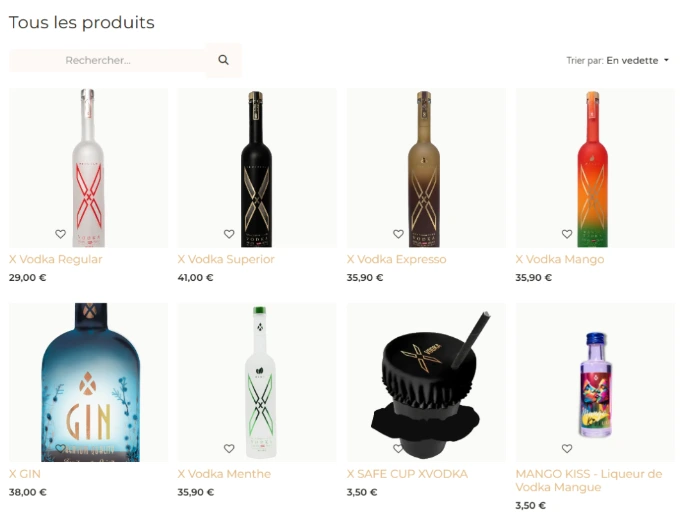Click the X GIN bottle thumbnail
This screenshot has width=690, height=524.
88,382
